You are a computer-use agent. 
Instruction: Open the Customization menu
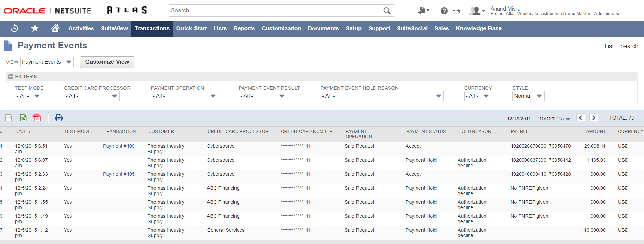[281, 29]
